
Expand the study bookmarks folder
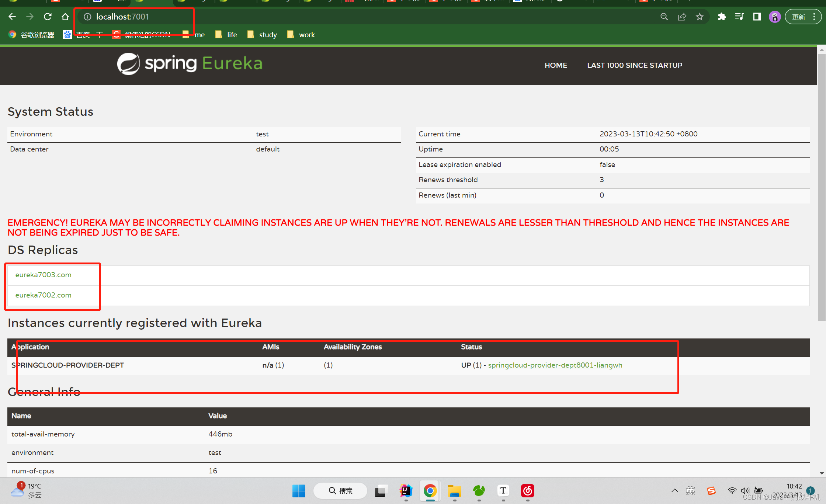pos(262,35)
